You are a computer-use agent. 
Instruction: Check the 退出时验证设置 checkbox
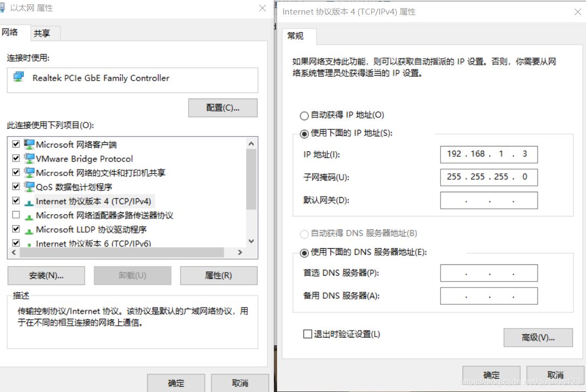coord(308,334)
